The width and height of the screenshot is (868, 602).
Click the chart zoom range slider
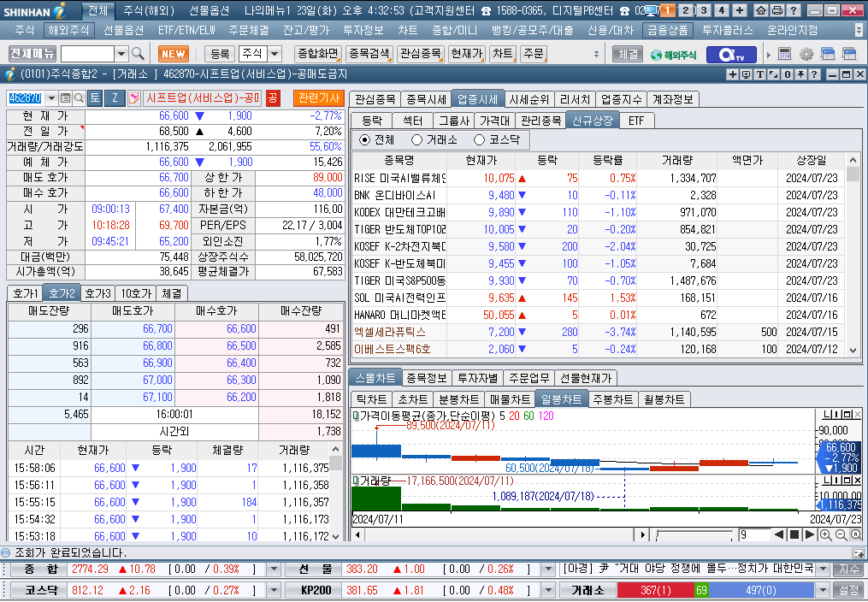point(694,534)
